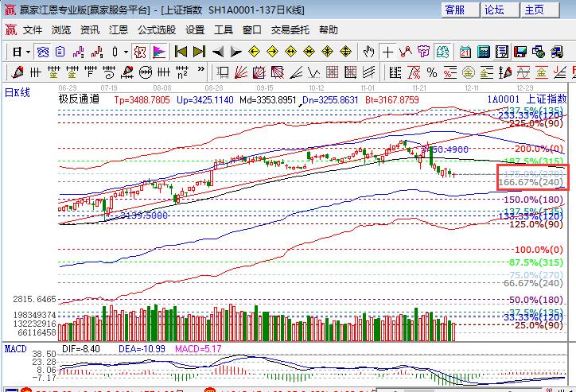
Task: Toggle the pink flag indicator button
Action: [158, 52]
